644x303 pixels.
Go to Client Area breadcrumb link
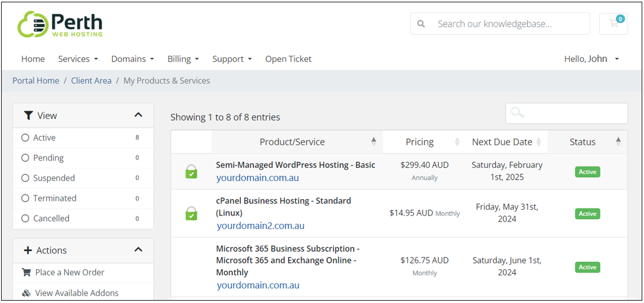point(91,80)
